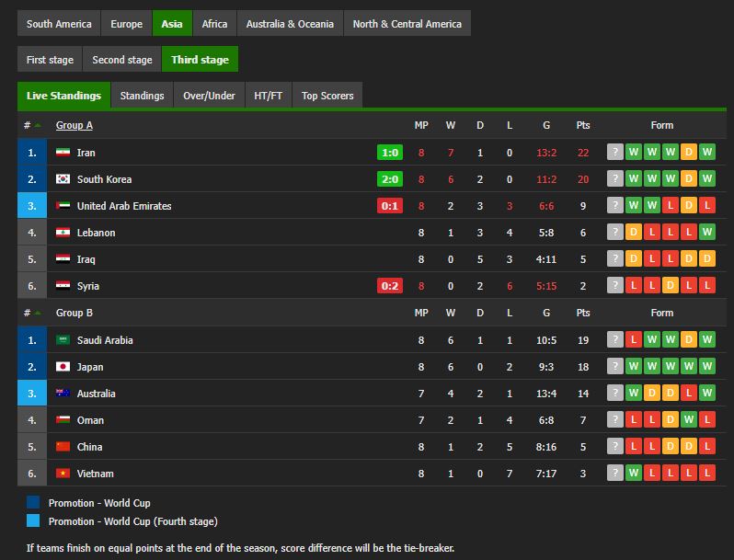
Task: Click Oman flag icon
Action: (63, 419)
